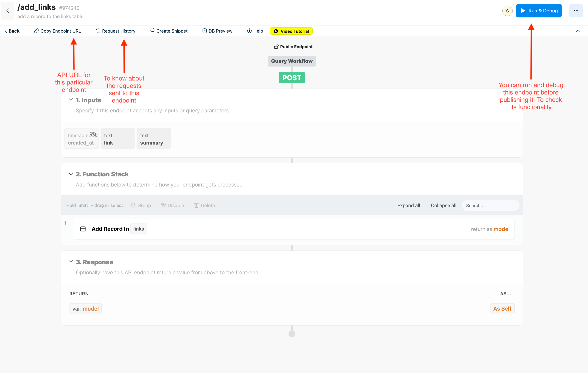
Task: Click the workflow end node circle
Action: (291, 334)
